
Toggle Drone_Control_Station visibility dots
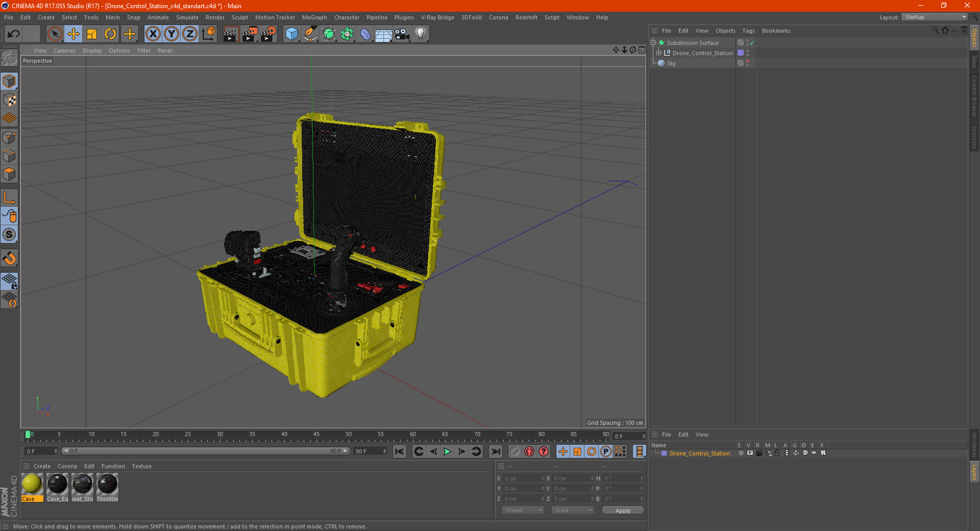click(x=747, y=53)
